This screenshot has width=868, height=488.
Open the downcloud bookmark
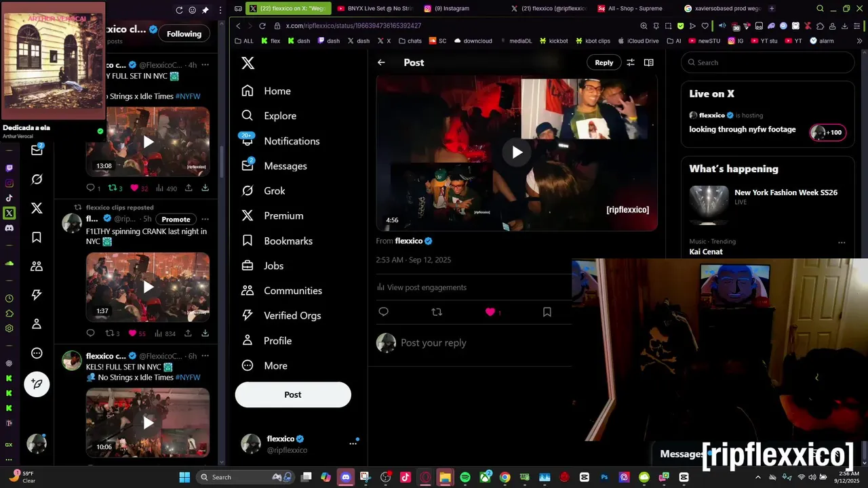tap(473, 41)
